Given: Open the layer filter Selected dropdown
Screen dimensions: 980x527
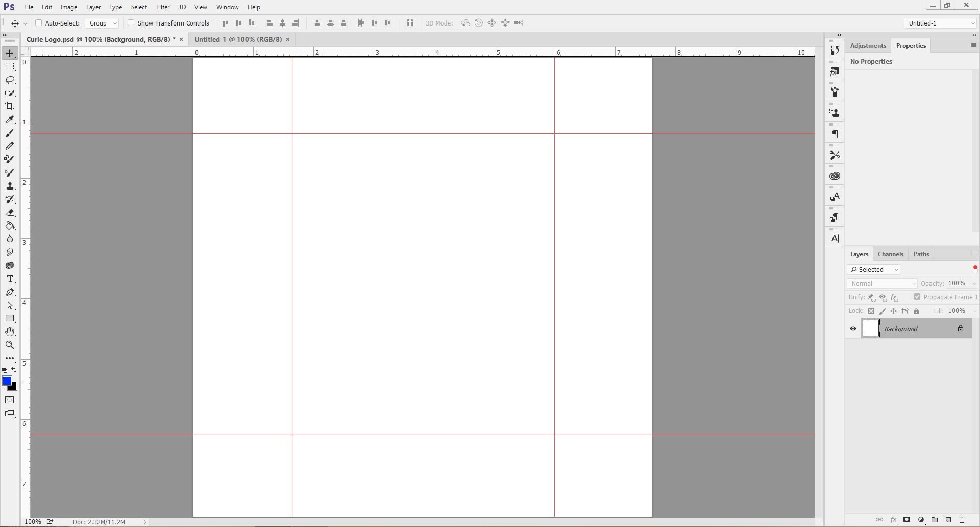Looking at the screenshot, I should [x=873, y=269].
